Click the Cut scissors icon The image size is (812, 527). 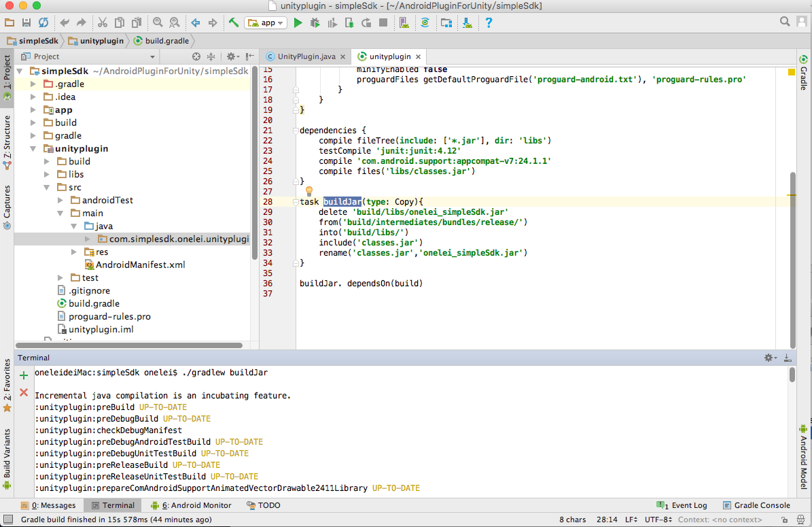103,23
